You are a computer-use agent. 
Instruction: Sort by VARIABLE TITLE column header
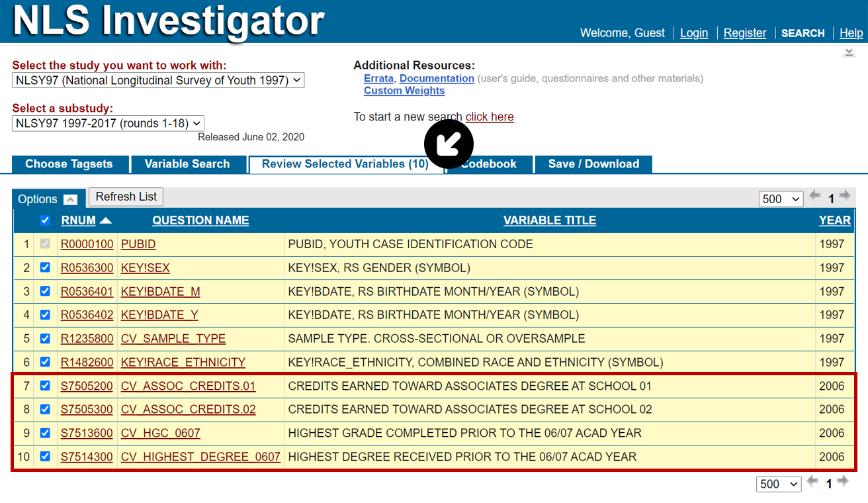(x=550, y=220)
